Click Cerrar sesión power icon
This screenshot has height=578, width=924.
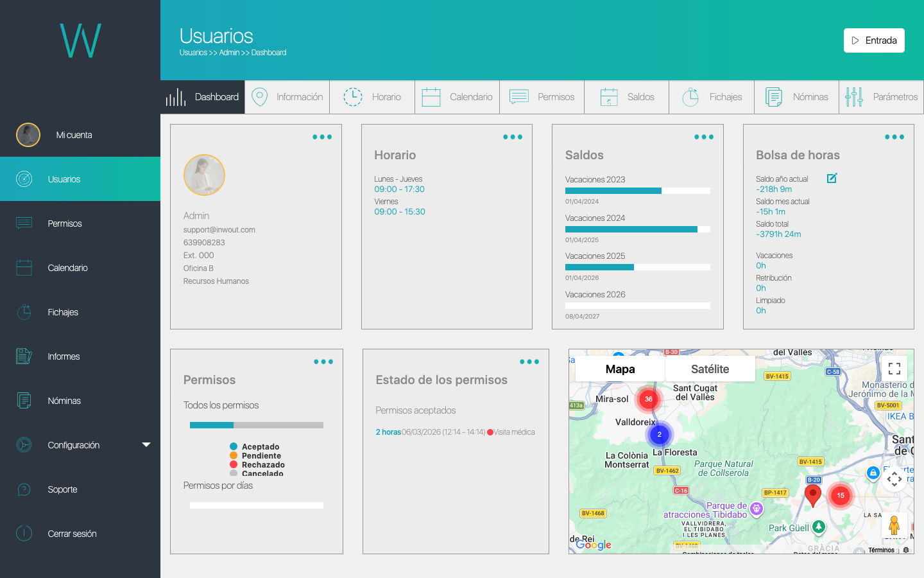point(24,534)
